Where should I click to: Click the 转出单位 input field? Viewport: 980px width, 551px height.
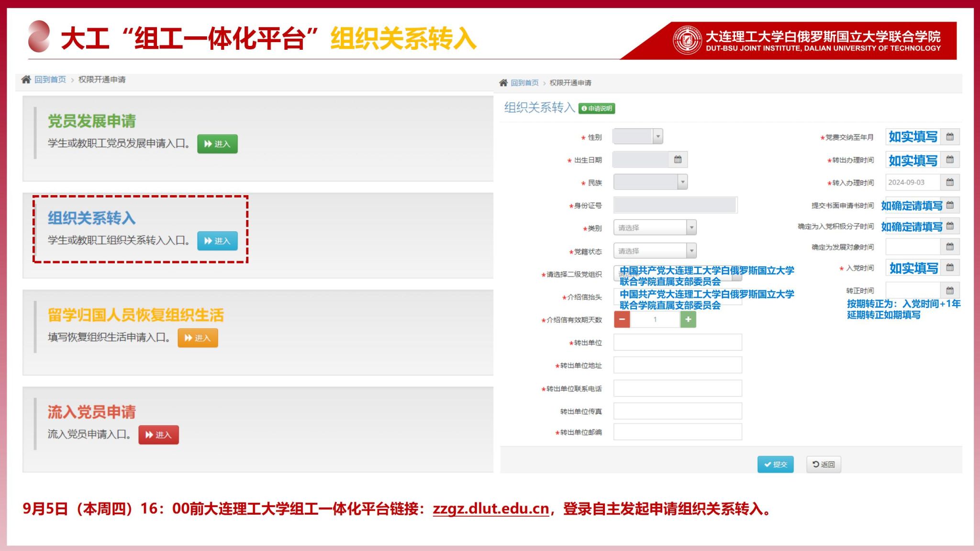678,342
